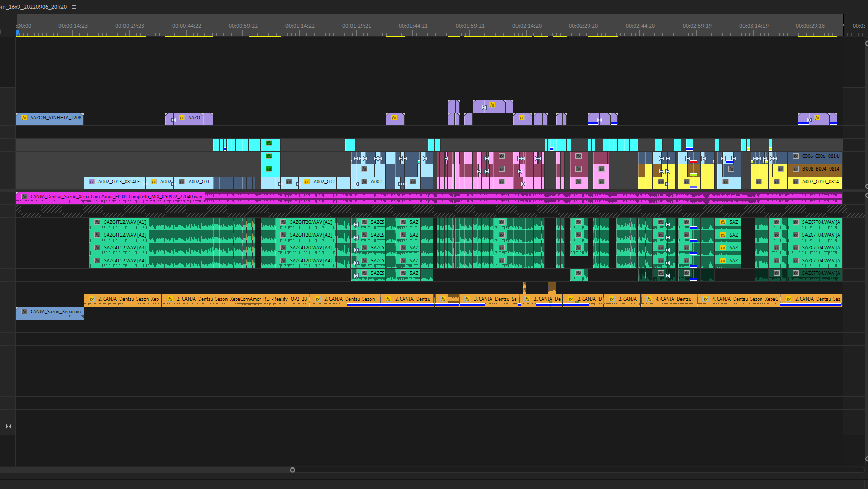Click the 00:00:59:22 mark on the ruler
Viewport: 868px width, 489px height.
[243, 26]
